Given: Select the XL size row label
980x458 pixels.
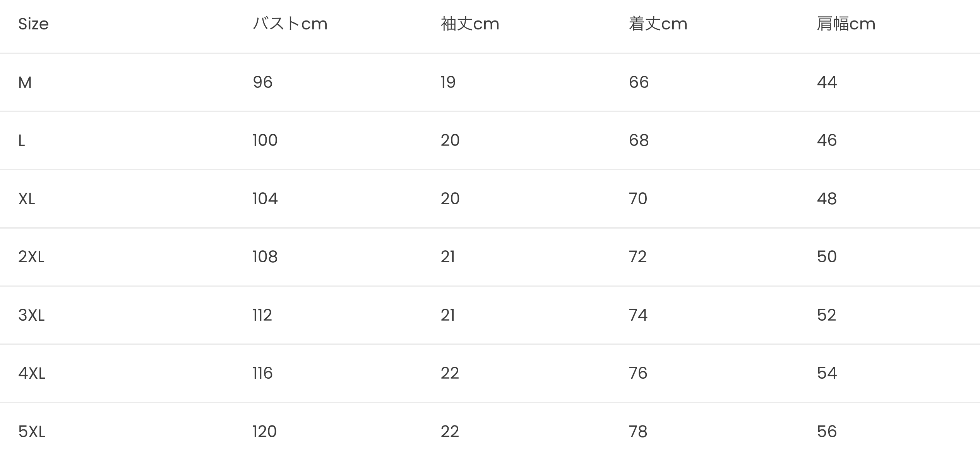Looking at the screenshot, I should pos(27,199).
